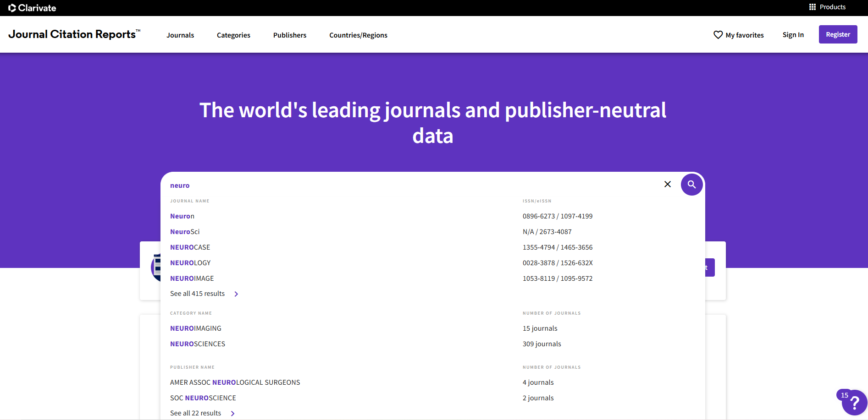Open the Countries/Regions menu item
868x420 pixels.
pyautogui.click(x=358, y=35)
